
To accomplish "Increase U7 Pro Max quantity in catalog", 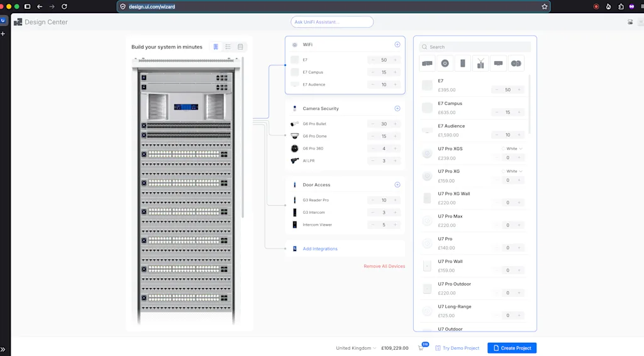I will point(519,225).
